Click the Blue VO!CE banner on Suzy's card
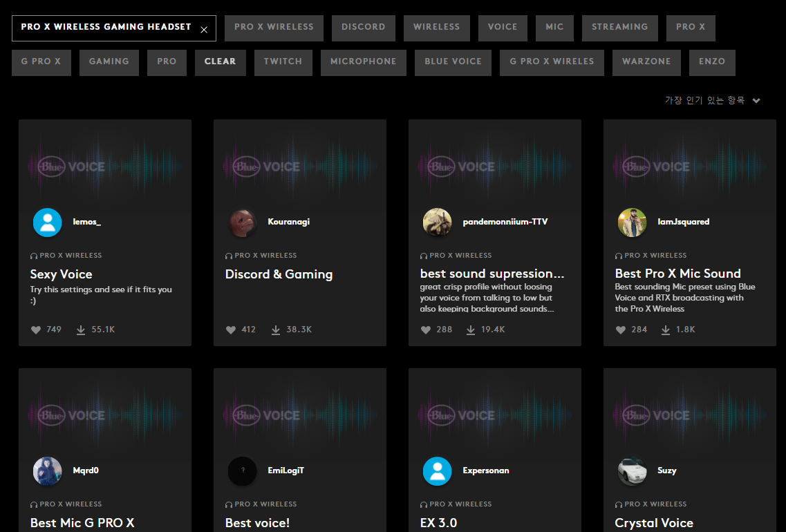786x532 pixels. coord(690,415)
